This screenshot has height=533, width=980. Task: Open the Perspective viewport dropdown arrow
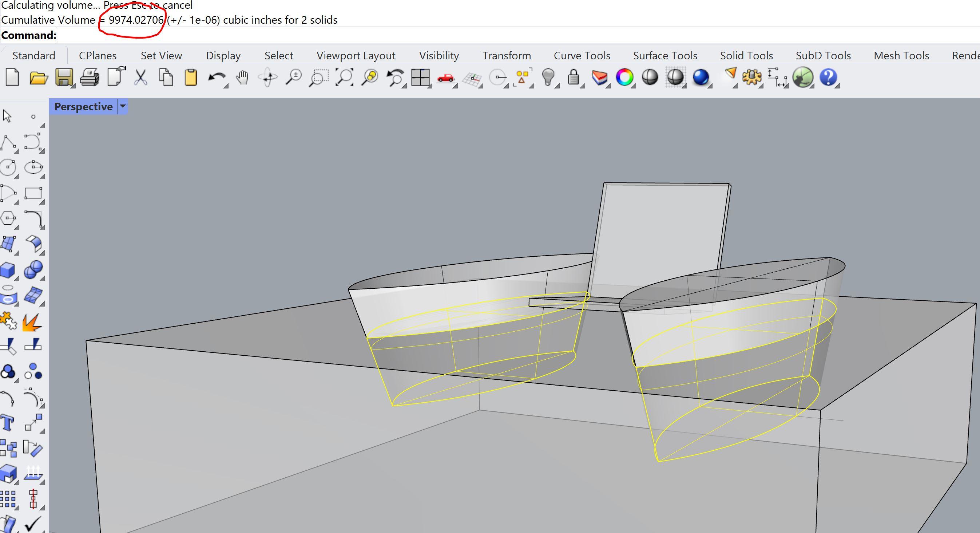[123, 107]
